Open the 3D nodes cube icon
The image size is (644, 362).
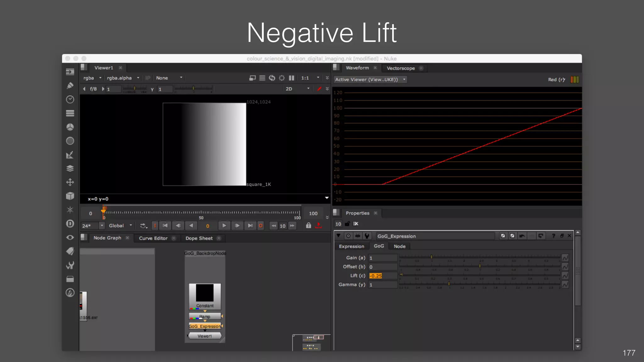(70, 196)
